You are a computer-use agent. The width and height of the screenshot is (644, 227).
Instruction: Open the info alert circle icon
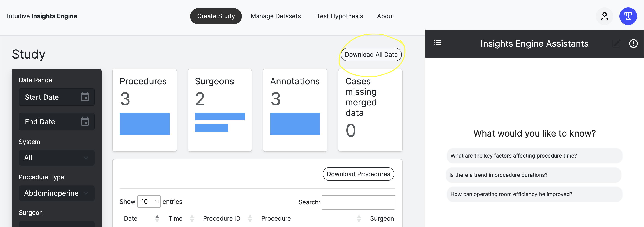pyautogui.click(x=633, y=44)
